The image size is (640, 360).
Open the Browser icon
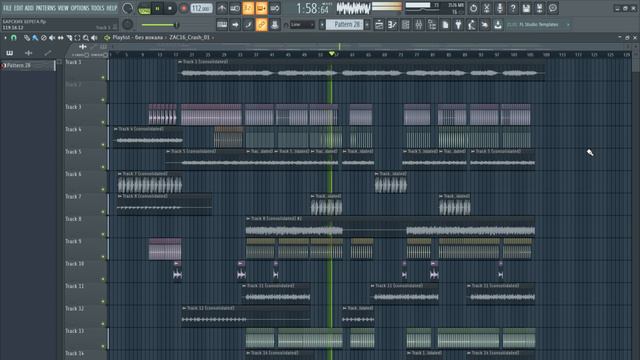coord(432,25)
